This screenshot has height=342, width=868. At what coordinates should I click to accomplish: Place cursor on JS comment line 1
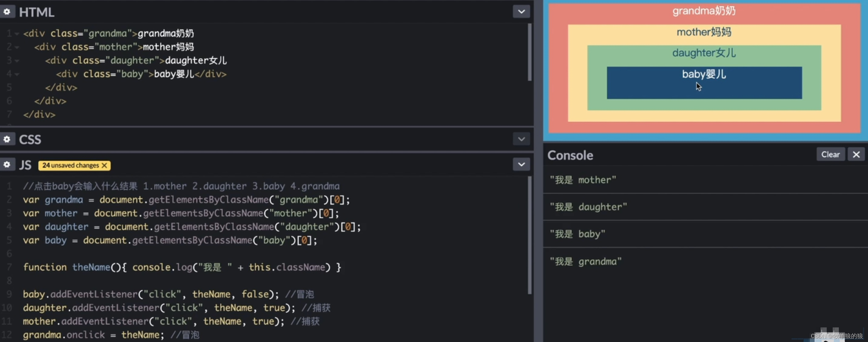coord(181,186)
